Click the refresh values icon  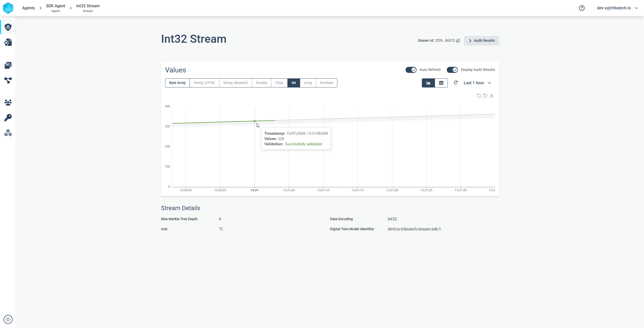[x=456, y=83]
